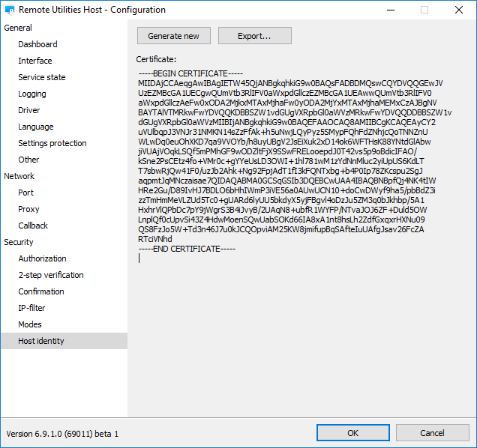This screenshot has width=477, height=448.
Task: Select the Driver settings item
Action: [29, 110]
